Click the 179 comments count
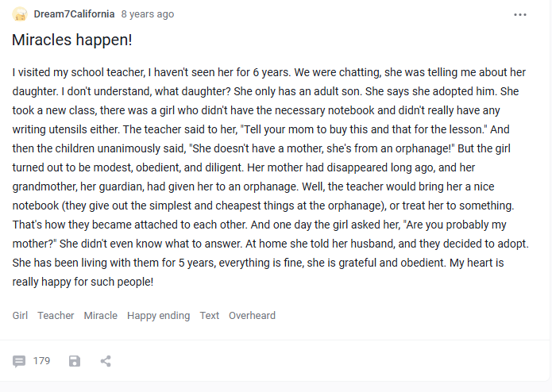Image resolution: width=552 pixels, height=392 pixels. click(41, 361)
